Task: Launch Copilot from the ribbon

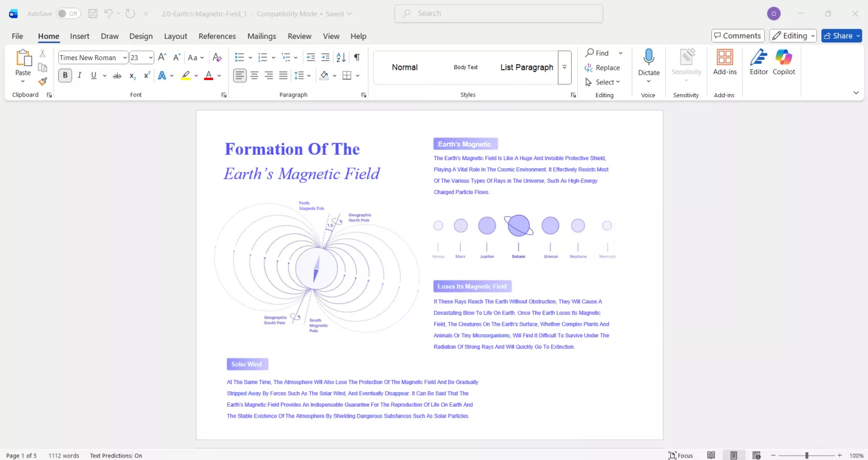Action: coord(784,63)
